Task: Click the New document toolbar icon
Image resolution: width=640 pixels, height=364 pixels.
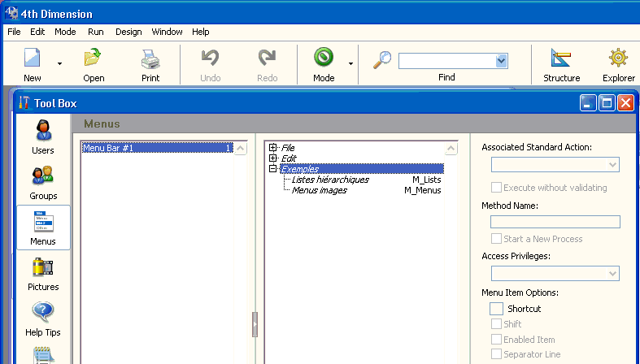Action: (33, 59)
